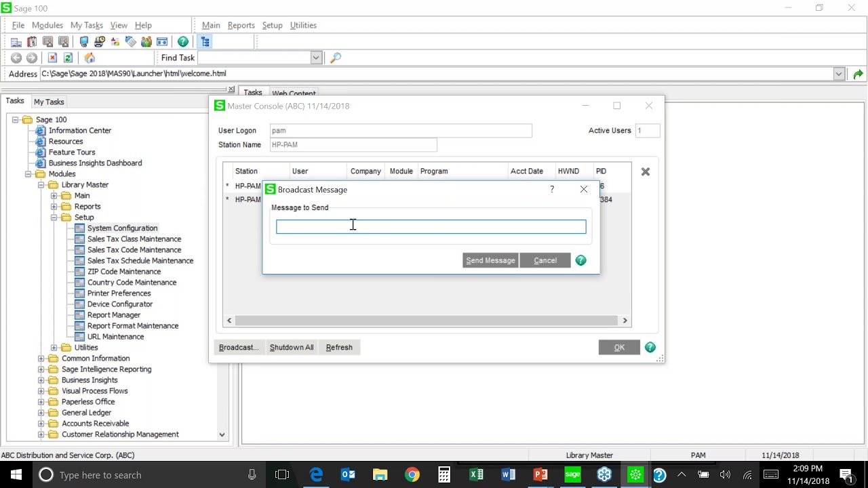
Task: Click the Master Console horizontal scrollbar
Action: pos(427,321)
